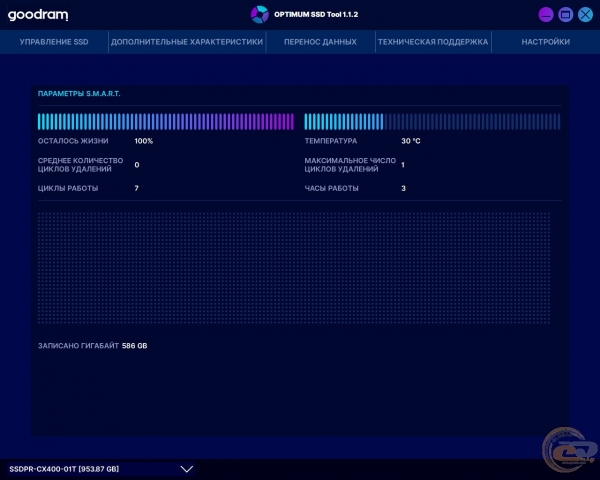This screenshot has width=600, height=480.
Task: Click the ОСТАЛОСЬ ЖИЗНИ label
Action: pyautogui.click(x=73, y=141)
